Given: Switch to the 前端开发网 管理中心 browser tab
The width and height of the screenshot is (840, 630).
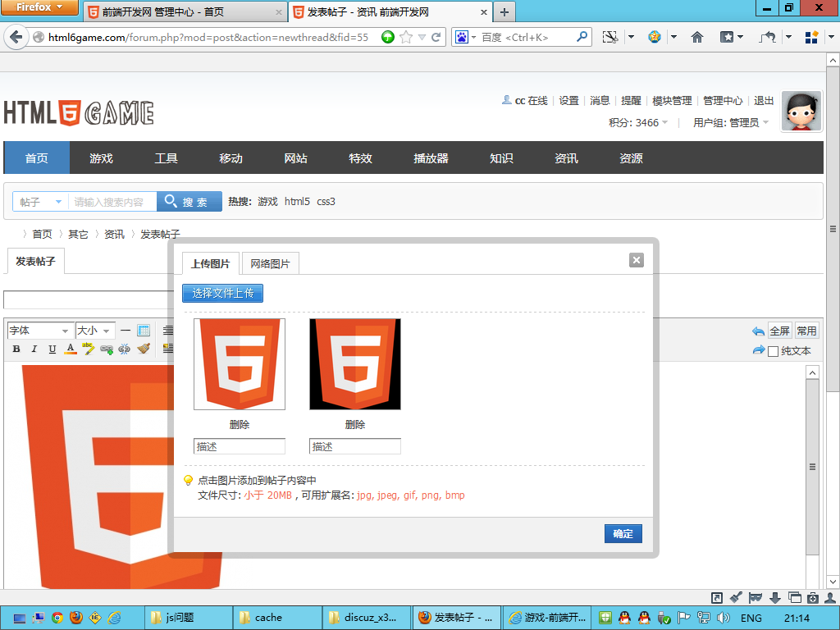Looking at the screenshot, I should pos(185,11).
